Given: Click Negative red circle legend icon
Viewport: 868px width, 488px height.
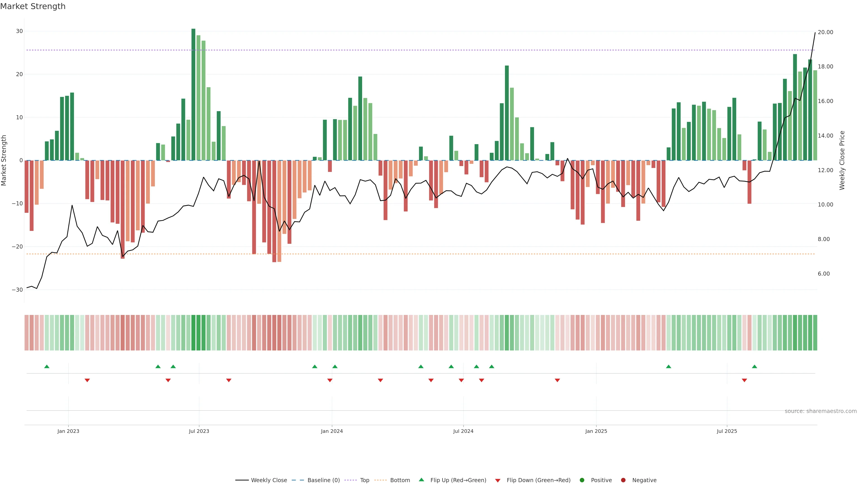Looking at the screenshot, I should click(623, 480).
